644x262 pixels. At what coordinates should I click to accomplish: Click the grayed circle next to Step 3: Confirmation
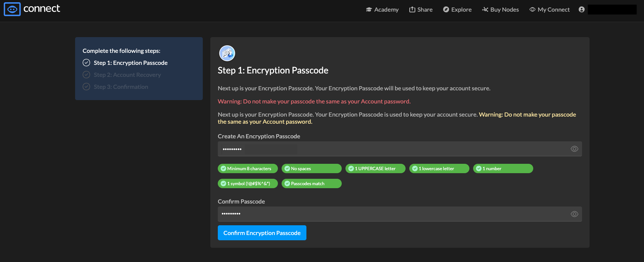click(86, 87)
